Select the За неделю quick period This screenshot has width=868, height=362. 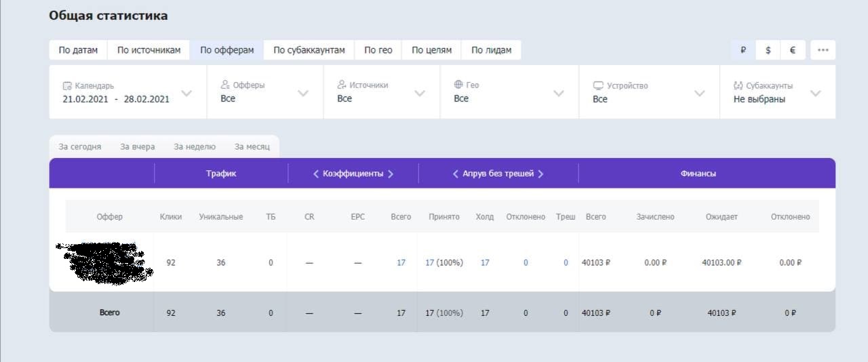click(x=195, y=146)
